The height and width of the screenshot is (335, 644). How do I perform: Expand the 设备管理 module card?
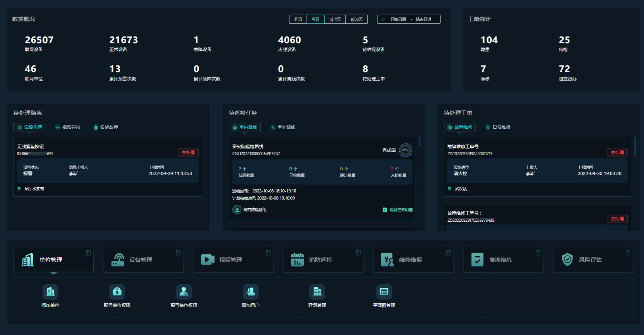[144, 260]
